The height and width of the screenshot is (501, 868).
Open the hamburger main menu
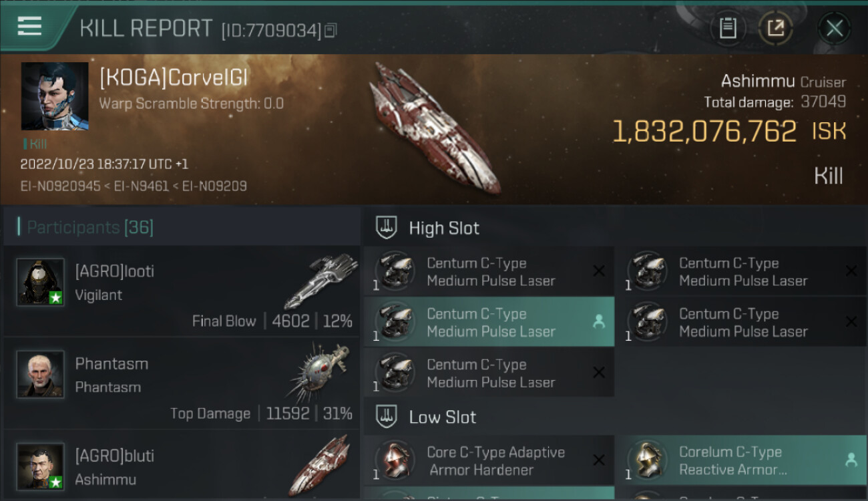pos(29,26)
